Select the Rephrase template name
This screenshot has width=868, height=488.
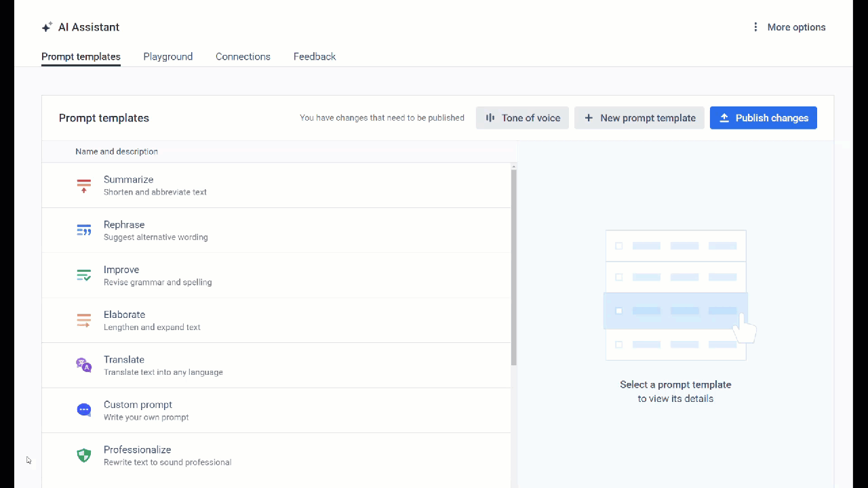(124, 224)
